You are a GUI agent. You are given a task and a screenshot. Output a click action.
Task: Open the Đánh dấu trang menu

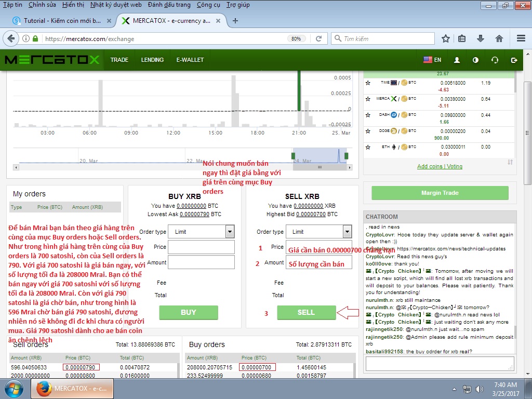[x=169, y=5]
